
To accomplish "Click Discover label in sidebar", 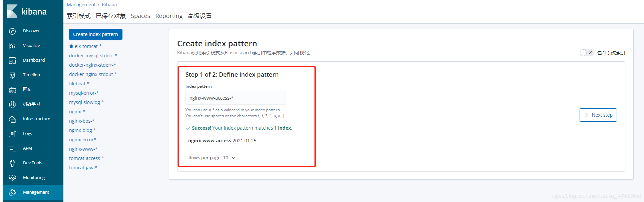I will (31, 31).
